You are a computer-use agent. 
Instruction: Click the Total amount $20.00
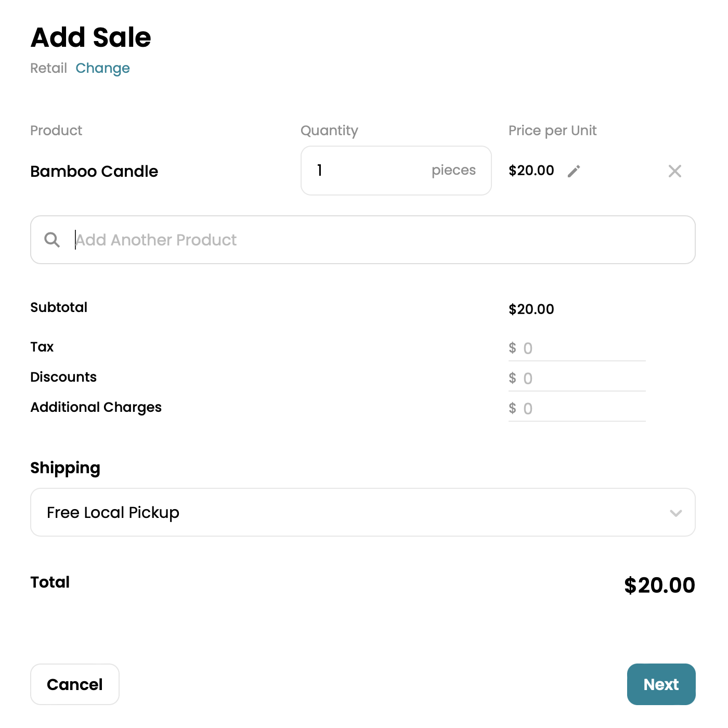[x=659, y=585]
